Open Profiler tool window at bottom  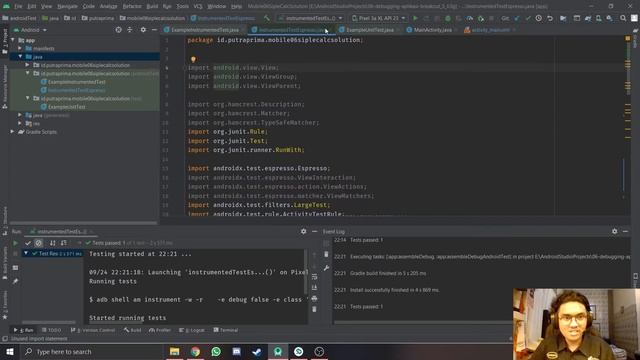pos(160,330)
